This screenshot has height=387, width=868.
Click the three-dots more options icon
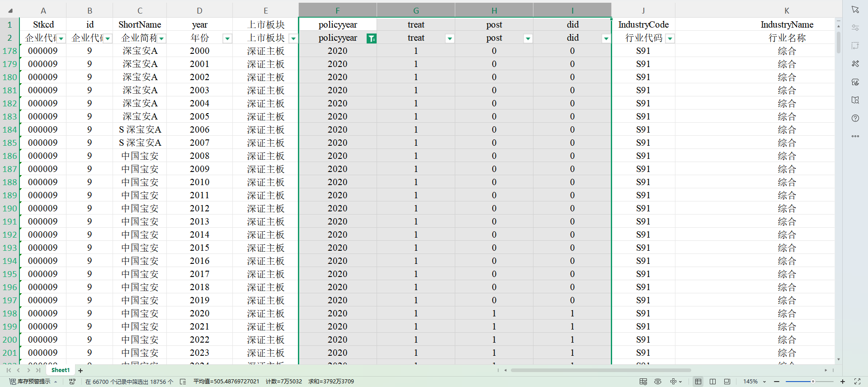point(855,136)
